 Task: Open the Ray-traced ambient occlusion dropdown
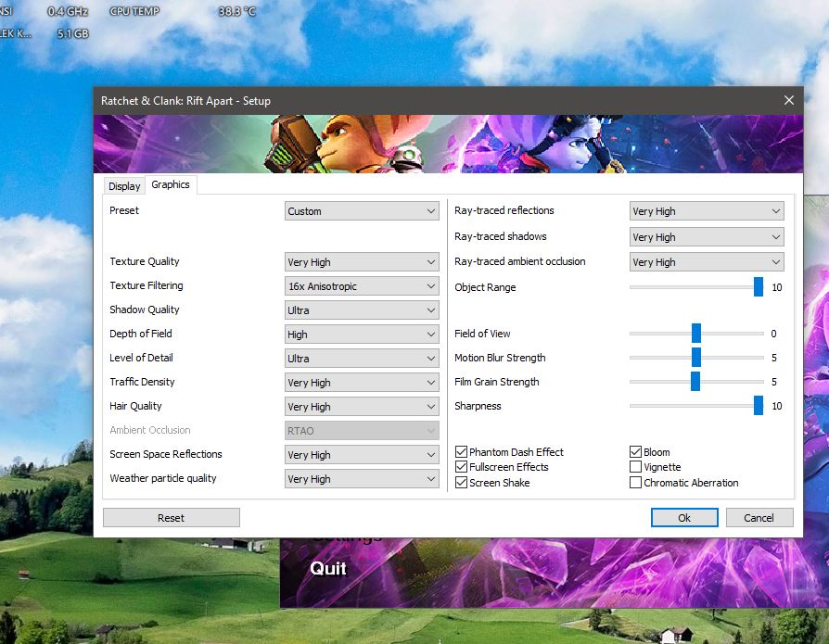(707, 262)
